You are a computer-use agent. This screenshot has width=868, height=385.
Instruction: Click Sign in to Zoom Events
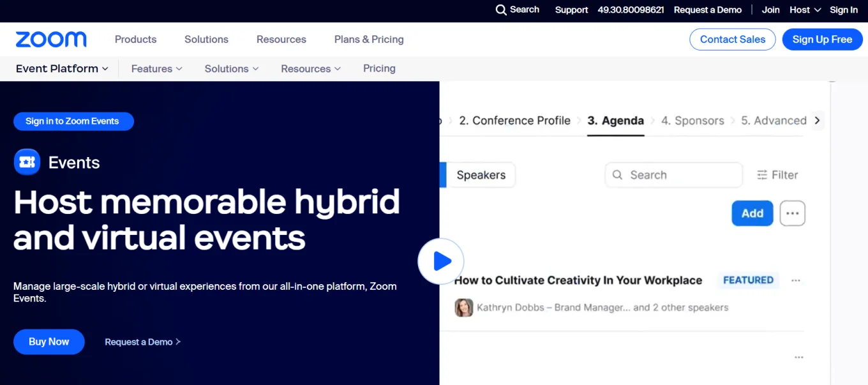pyautogui.click(x=73, y=121)
